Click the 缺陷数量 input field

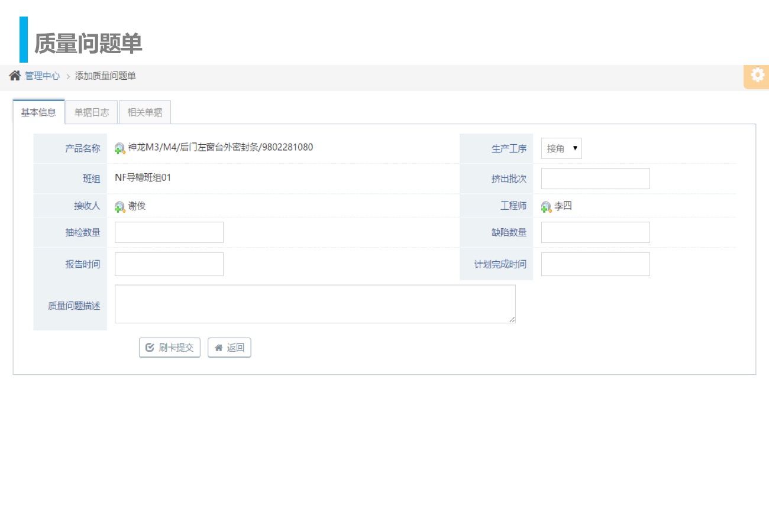(x=595, y=232)
